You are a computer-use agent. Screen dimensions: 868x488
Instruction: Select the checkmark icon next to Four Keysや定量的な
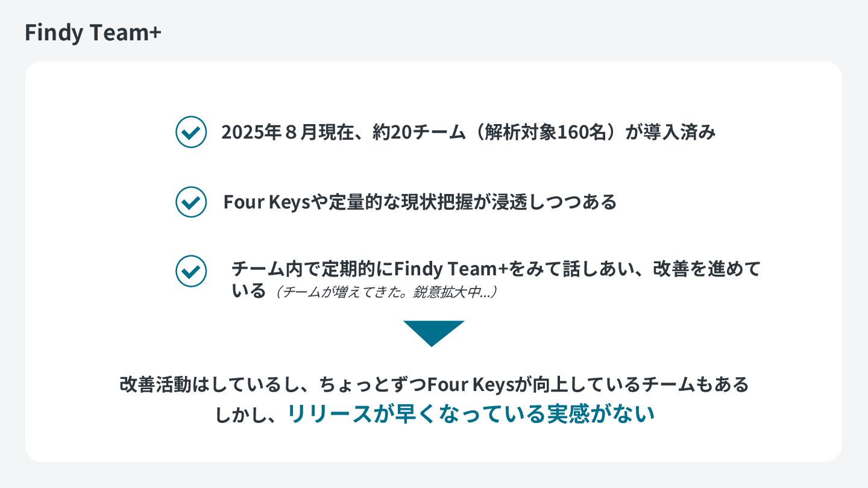(x=191, y=202)
